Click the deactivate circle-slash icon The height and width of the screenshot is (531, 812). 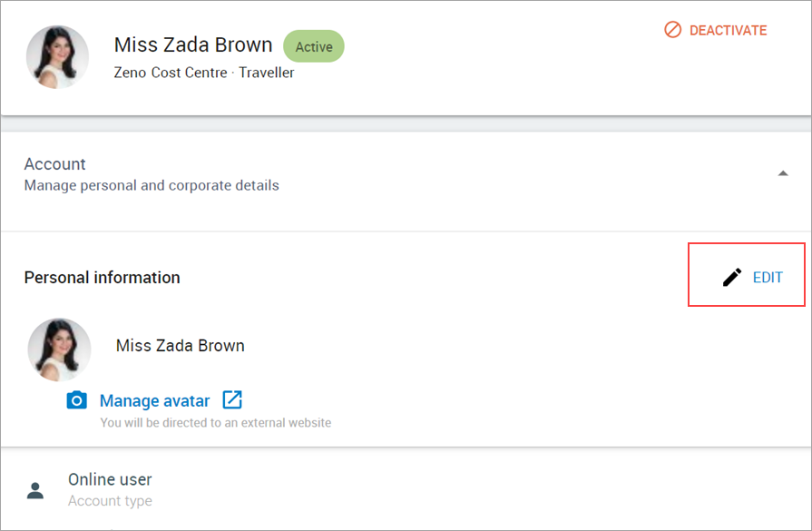[672, 30]
